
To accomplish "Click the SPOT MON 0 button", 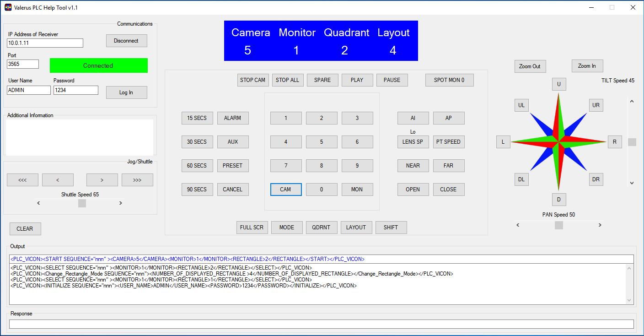I will tap(450, 80).
